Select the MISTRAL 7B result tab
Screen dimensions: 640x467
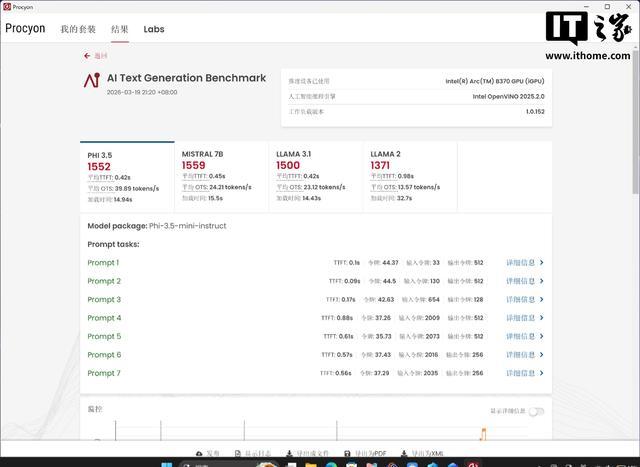[222, 177]
